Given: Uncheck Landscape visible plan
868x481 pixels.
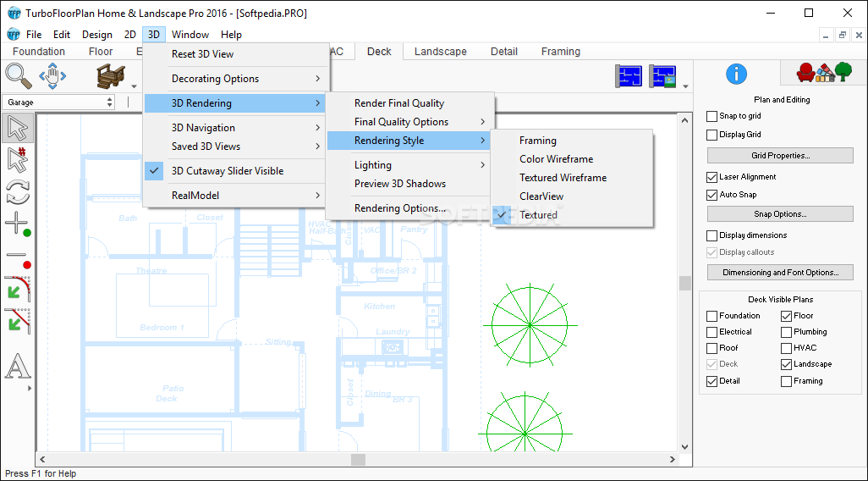Looking at the screenshot, I should click(x=786, y=365).
